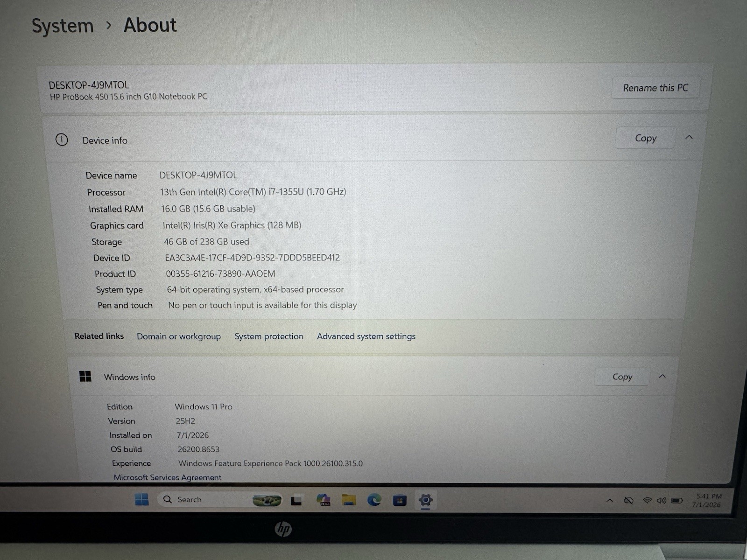Launch Microsoft 365 Copilot from taskbar
The image size is (747, 560).
[323, 500]
